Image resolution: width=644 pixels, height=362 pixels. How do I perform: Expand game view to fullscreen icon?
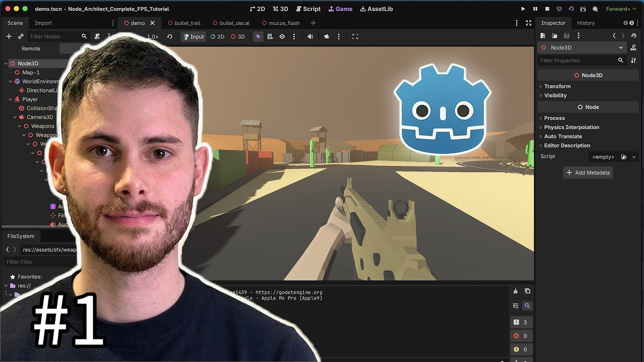point(355,37)
